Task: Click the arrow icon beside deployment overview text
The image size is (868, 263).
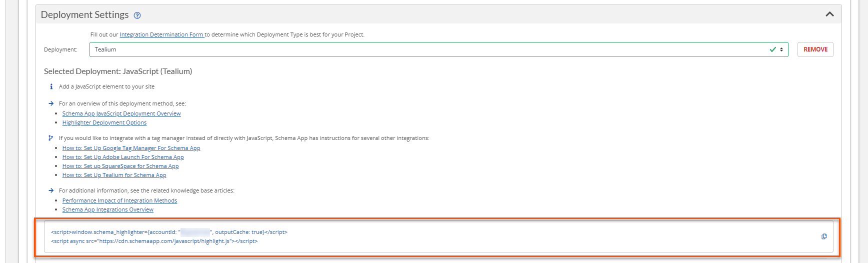Action: point(51,103)
